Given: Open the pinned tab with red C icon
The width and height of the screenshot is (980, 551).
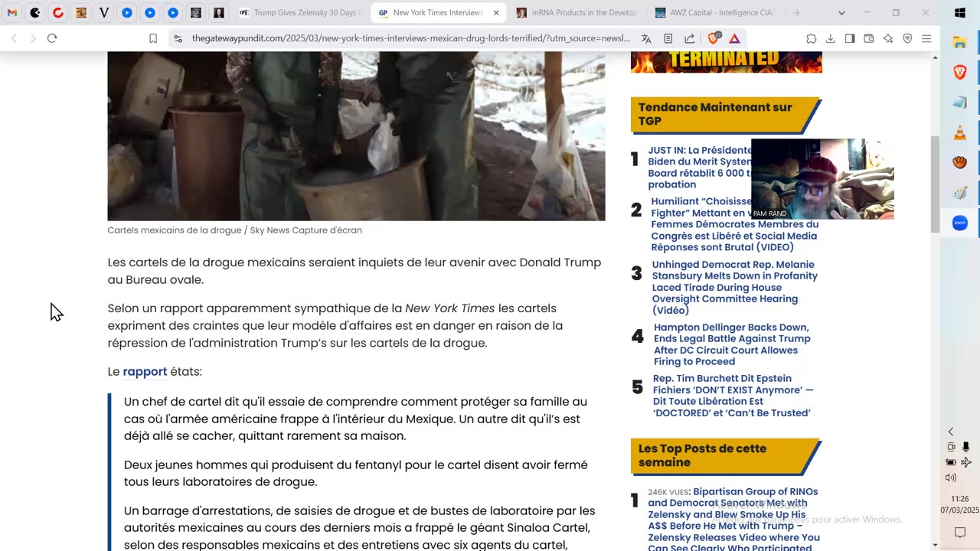Looking at the screenshot, I should pyautogui.click(x=58, y=13).
